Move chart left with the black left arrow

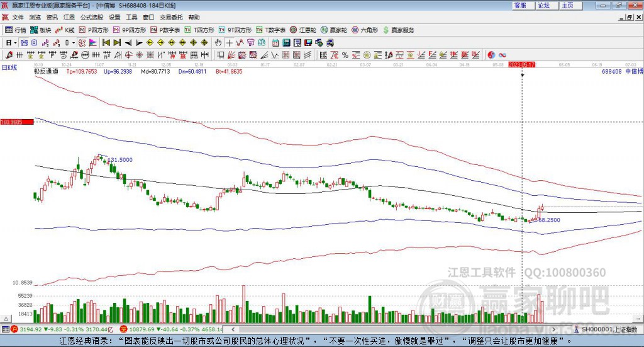click(x=128, y=42)
